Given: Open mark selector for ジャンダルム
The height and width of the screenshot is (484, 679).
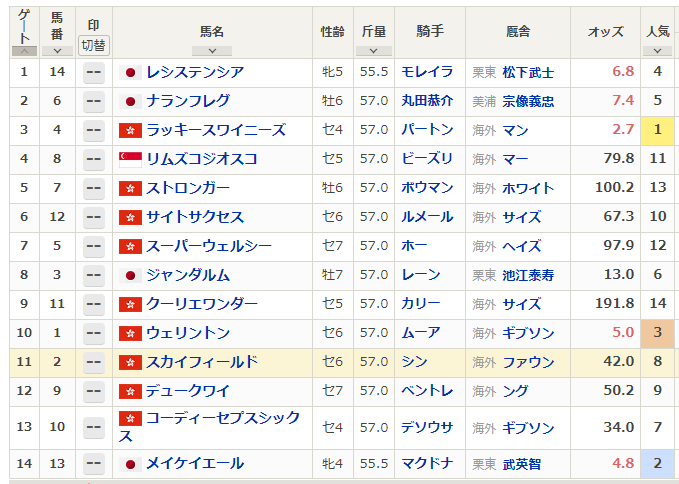Looking at the screenshot, I should pyautogui.click(x=94, y=276).
